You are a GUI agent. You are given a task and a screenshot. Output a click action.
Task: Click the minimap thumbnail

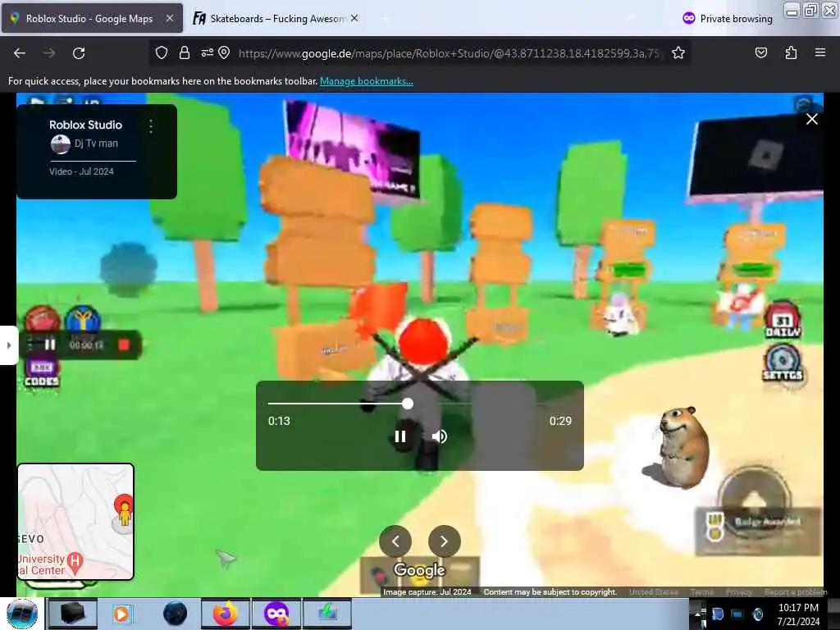click(x=75, y=522)
